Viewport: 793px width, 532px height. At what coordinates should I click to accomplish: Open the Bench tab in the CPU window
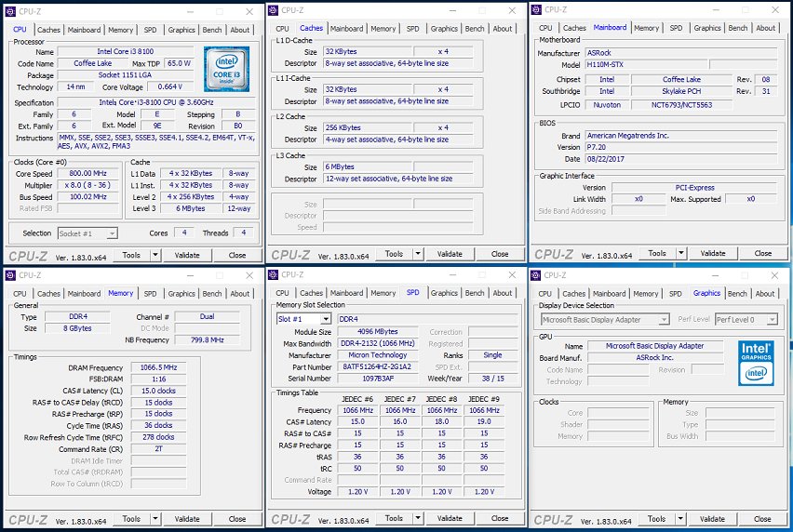coord(212,30)
